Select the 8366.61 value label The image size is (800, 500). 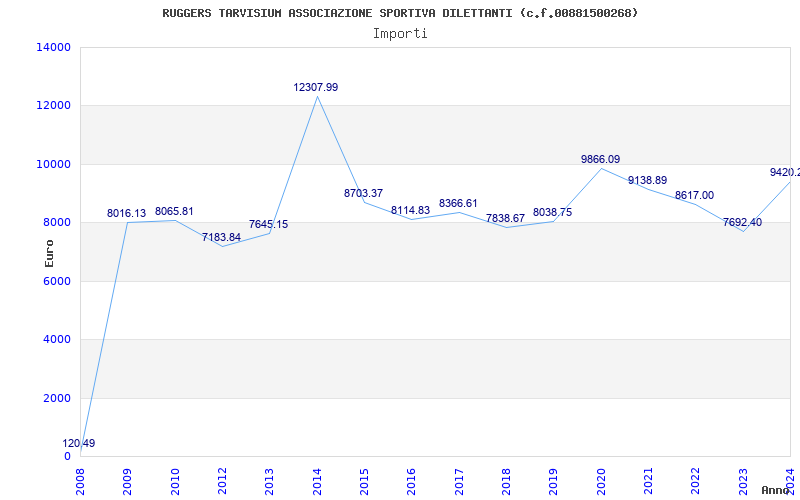(458, 204)
